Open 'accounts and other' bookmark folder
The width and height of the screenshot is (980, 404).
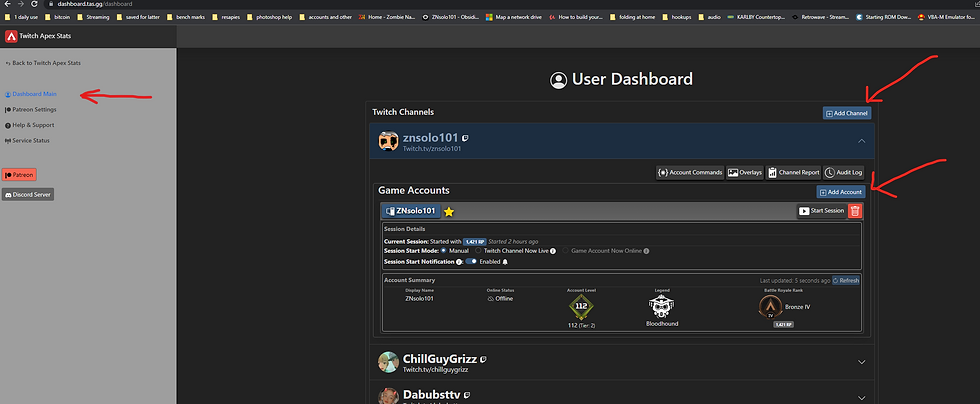tap(326, 18)
